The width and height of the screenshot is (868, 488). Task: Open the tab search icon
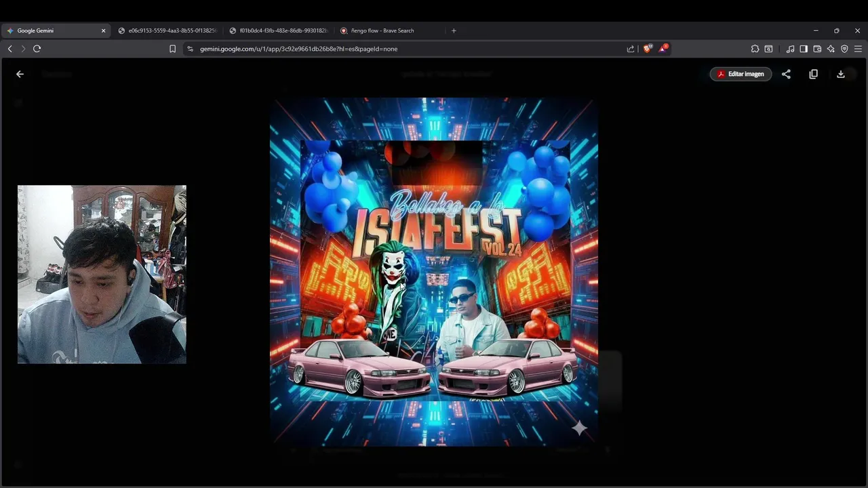[768, 49]
